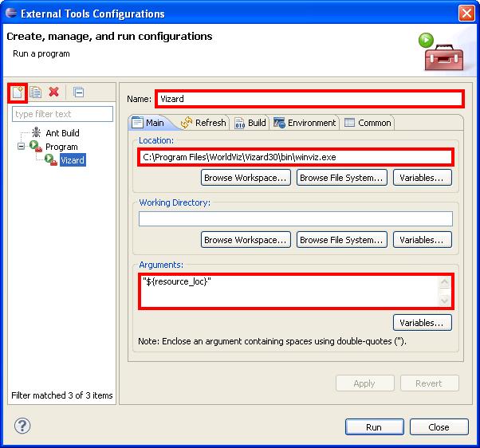Click the Arguments scrollbar up arrow
The height and width of the screenshot is (448, 480).
pyautogui.click(x=444, y=282)
